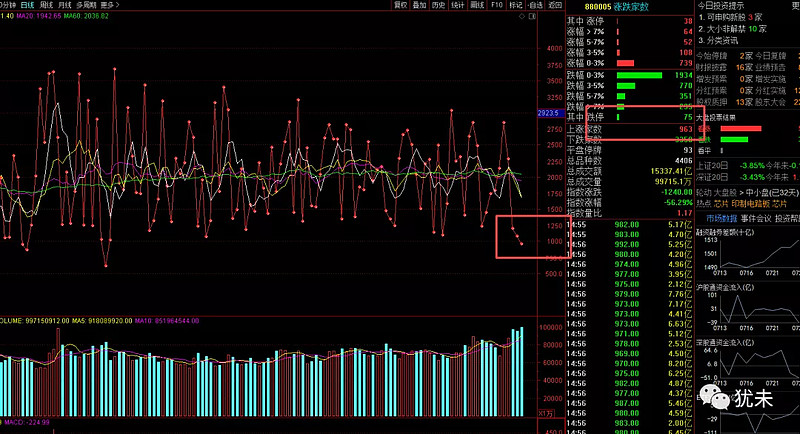Viewport: 800px width, 434px height.
Task: Click the diamond icon at chart top-right
Action: pos(521,16)
